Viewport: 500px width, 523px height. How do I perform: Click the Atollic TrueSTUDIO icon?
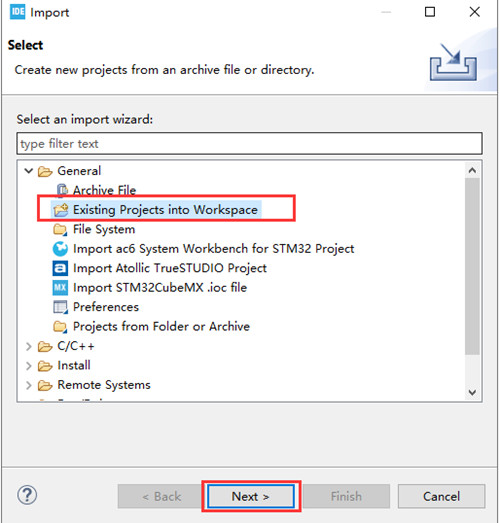coord(60,268)
